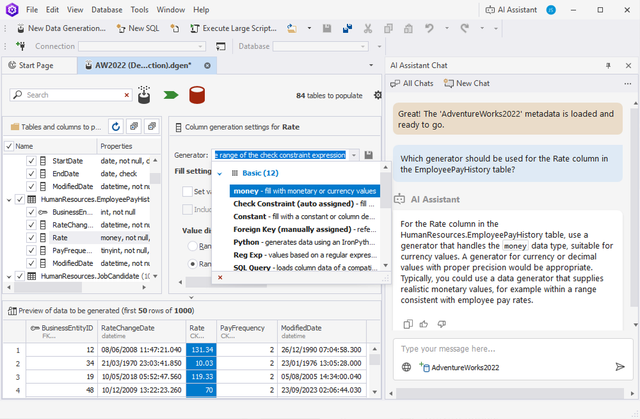Collapse the Basic (12) generator group
Viewport: 640px width, 419px height.
pyautogui.click(x=220, y=173)
